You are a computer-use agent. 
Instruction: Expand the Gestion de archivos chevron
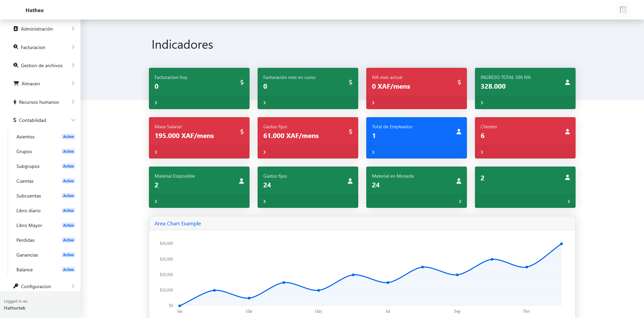[x=73, y=65]
